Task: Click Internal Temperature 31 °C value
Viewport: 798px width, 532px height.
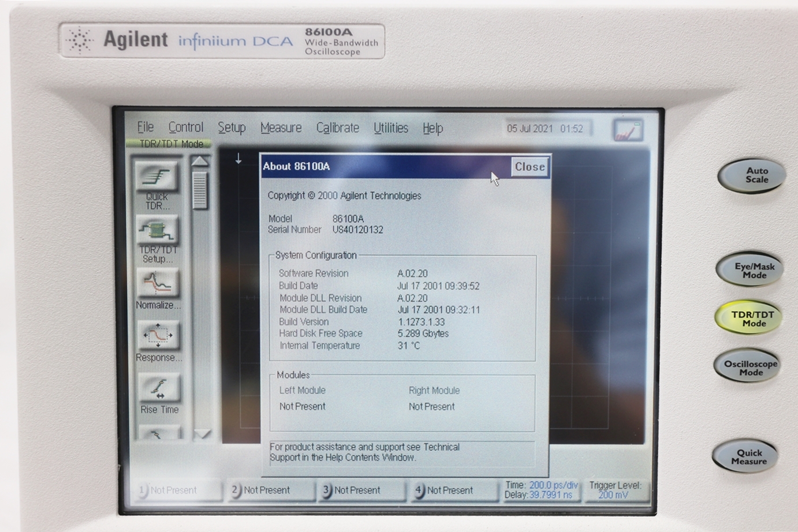Action: tap(408, 346)
